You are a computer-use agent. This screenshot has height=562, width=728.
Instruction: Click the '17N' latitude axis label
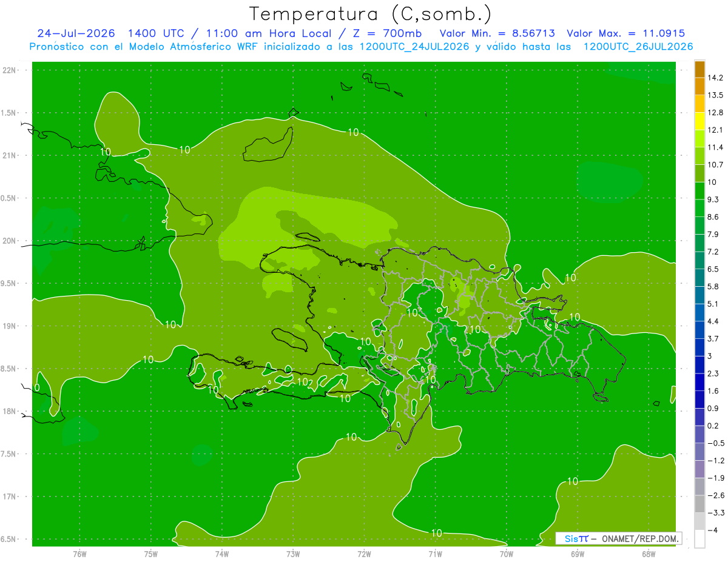9,497
